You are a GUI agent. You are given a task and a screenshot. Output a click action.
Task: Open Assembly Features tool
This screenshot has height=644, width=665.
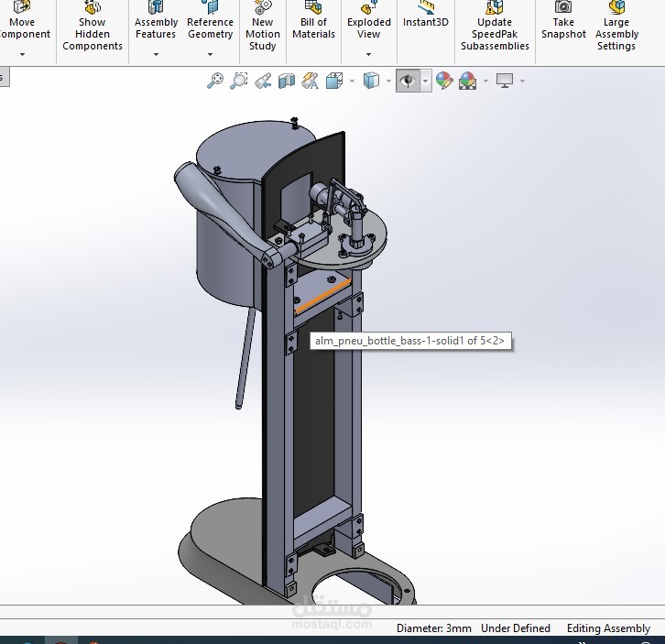[156, 20]
